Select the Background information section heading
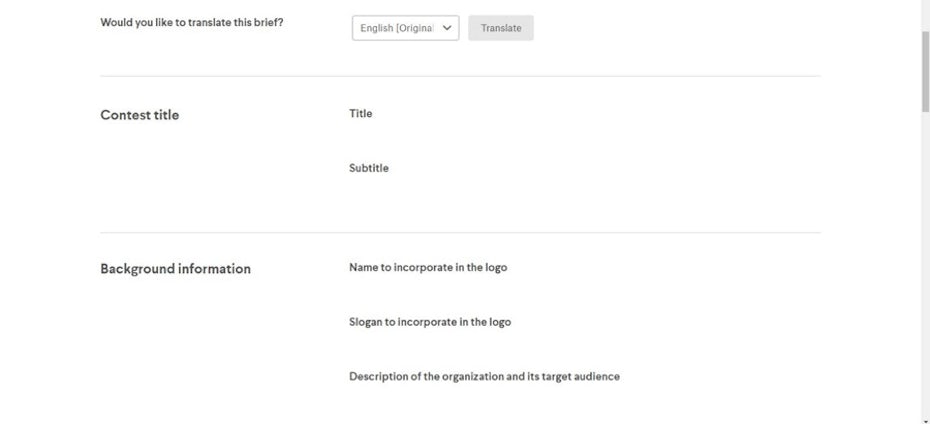The image size is (930, 424). click(175, 269)
